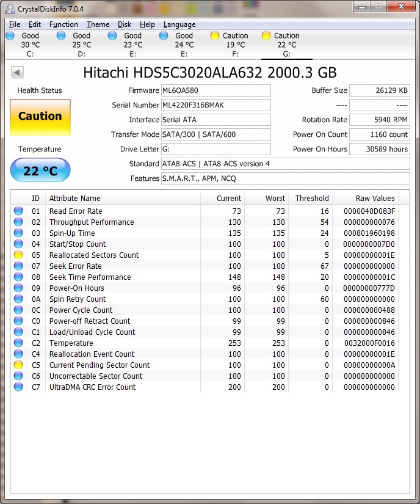Click the Power On Hours field 30589 hours
This screenshot has width=420, height=504.
click(380, 149)
